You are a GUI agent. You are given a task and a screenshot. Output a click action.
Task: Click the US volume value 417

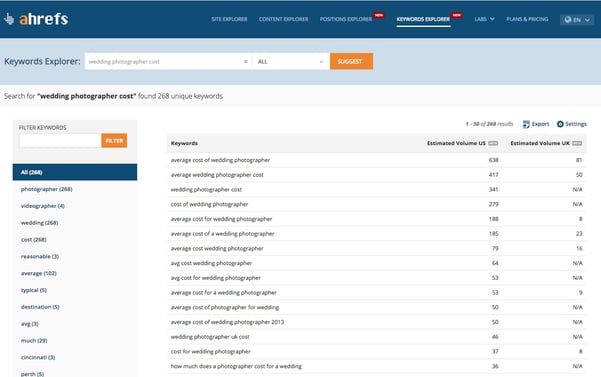coord(493,175)
